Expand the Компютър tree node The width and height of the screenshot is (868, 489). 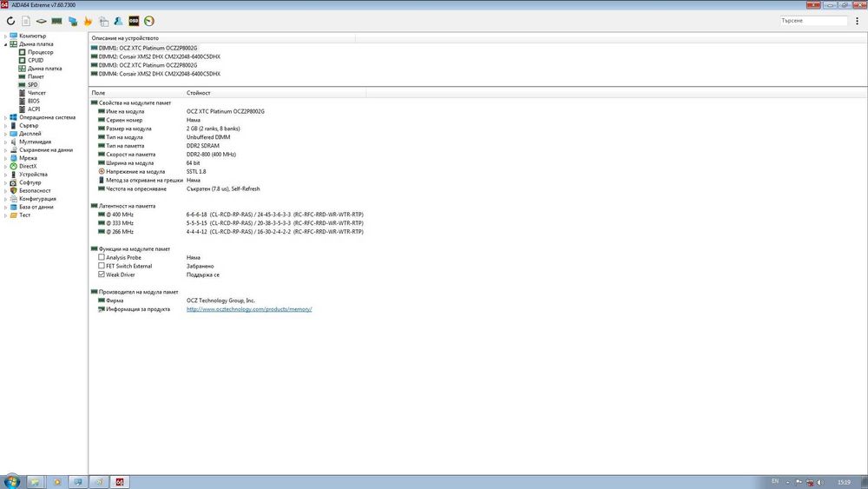5,36
